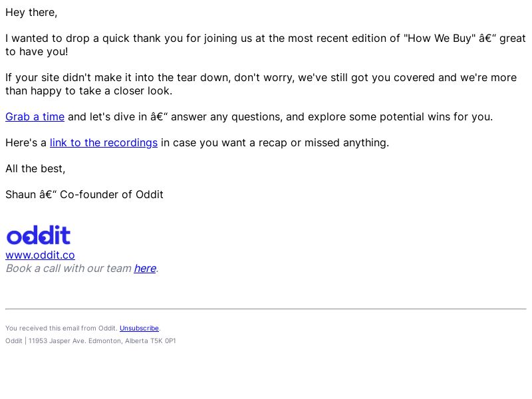Click the horizontal divider line above the footer
The height and width of the screenshot is (399, 532).
266,309
